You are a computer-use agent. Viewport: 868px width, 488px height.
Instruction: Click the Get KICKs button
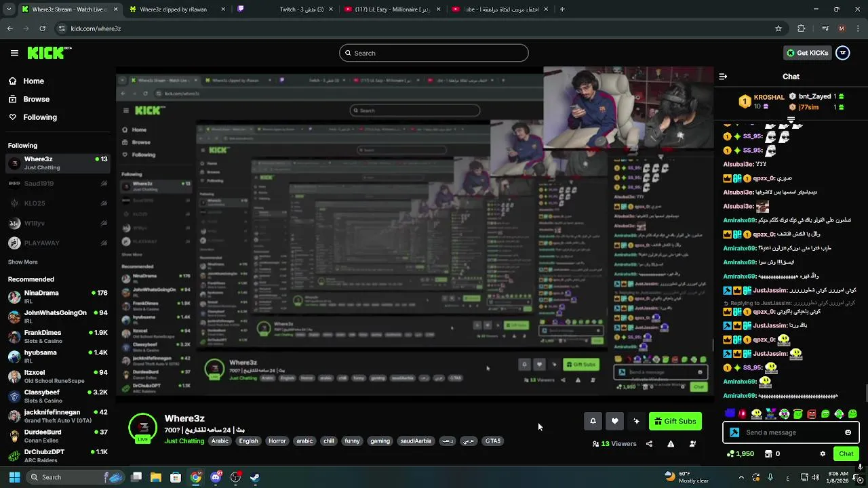pyautogui.click(x=807, y=53)
